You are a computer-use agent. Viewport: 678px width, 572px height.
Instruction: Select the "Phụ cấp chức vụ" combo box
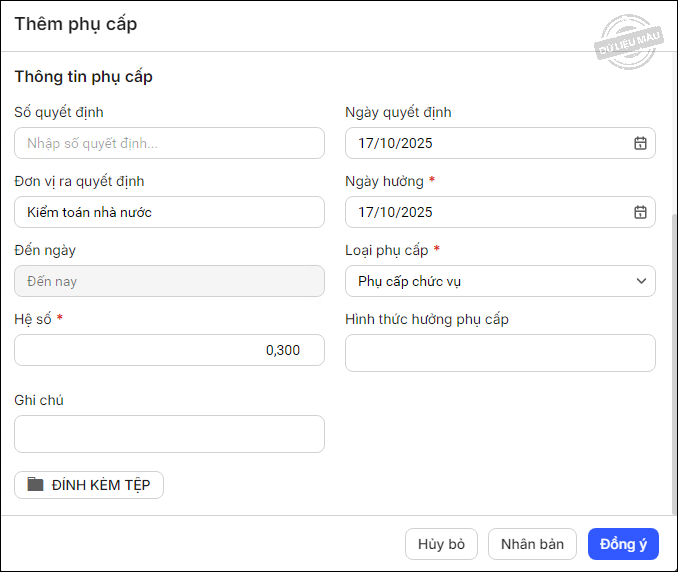490,281
